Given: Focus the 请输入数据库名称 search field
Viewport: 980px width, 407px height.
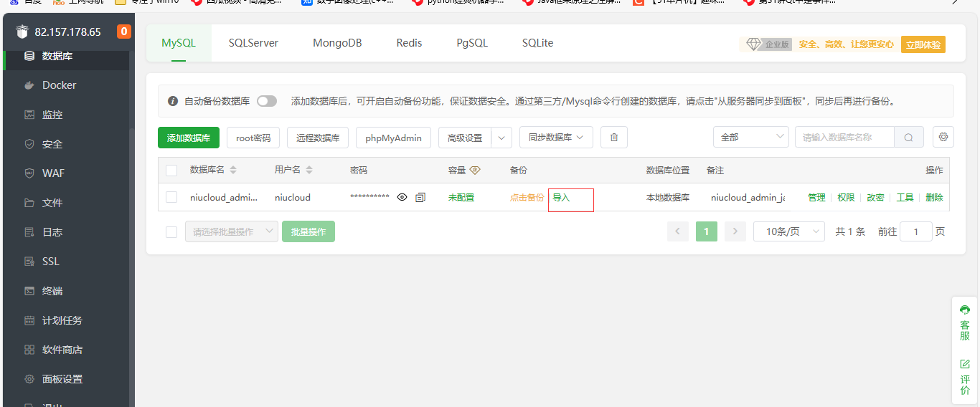Looking at the screenshot, I should 844,138.
